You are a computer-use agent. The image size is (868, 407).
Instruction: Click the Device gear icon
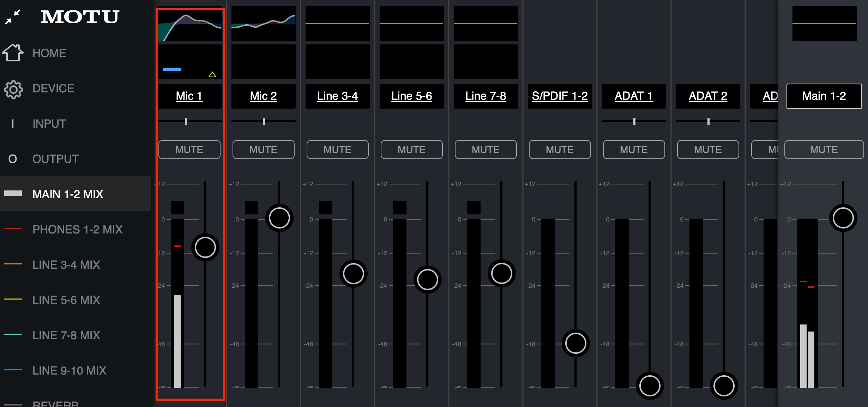tap(13, 89)
